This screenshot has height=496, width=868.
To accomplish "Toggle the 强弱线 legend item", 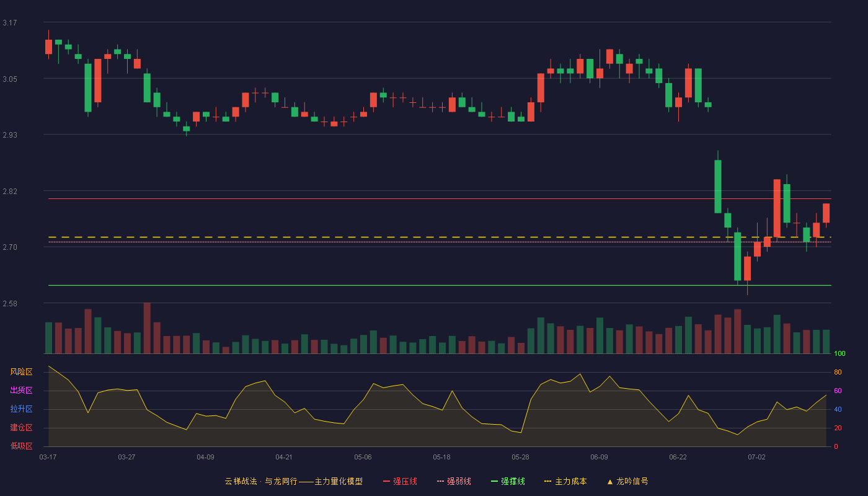I will click(454, 481).
